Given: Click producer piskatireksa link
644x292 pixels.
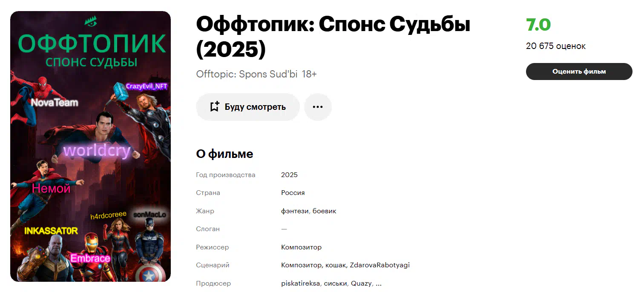Looking at the screenshot, I should pyautogui.click(x=301, y=283).
